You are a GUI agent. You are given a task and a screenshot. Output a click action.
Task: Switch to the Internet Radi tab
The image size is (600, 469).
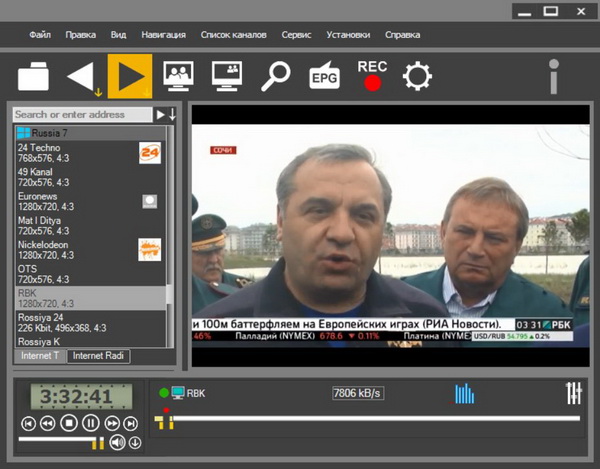click(101, 355)
